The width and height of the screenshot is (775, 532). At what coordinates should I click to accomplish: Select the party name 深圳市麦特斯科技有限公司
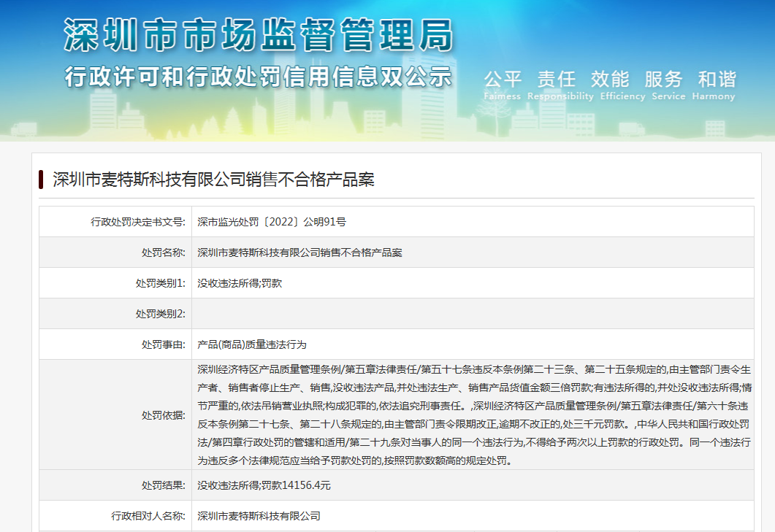coord(259,516)
